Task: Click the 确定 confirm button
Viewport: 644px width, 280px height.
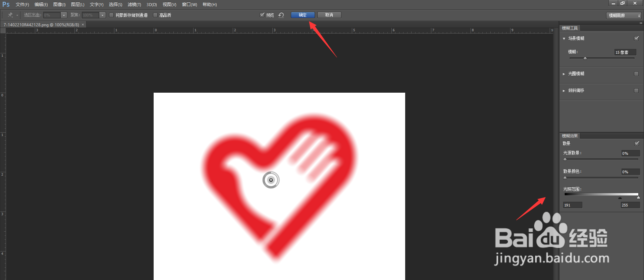Action: [303, 15]
